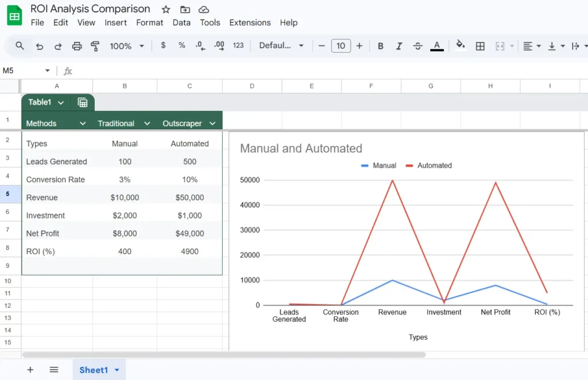Viewport: 588px width, 380px height.
Task: Open the borders menu
Action: [480, 46]
